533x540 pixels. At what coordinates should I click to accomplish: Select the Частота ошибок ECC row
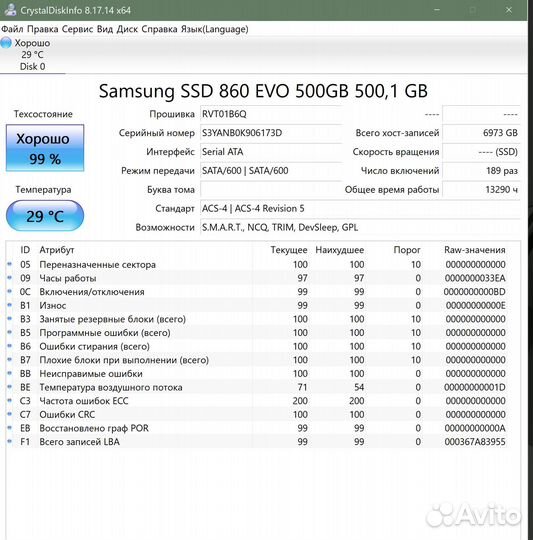coord(258,401)
